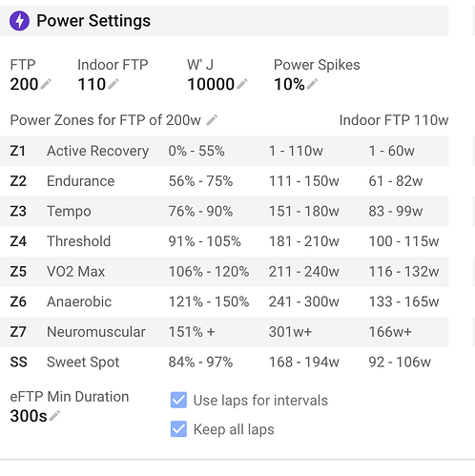Select the Z1 Active Recovery row
The image size is (475, 476).
tap(224, 151)
